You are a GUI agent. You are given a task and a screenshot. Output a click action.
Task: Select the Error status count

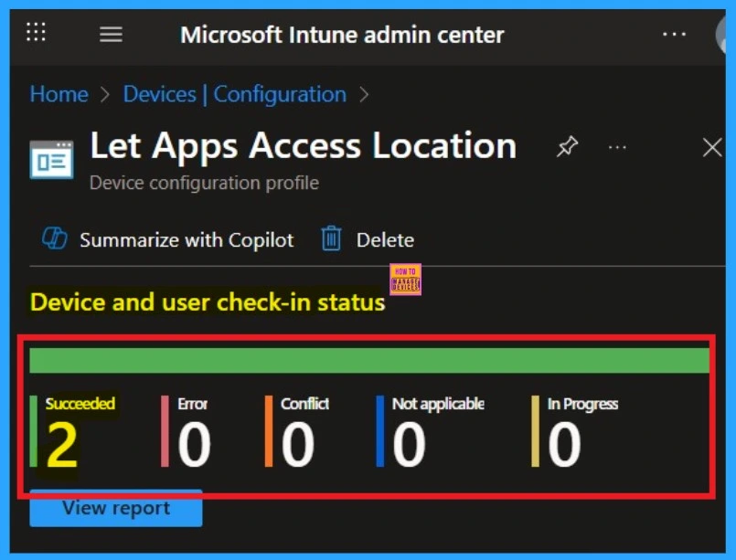click(194, 445)
